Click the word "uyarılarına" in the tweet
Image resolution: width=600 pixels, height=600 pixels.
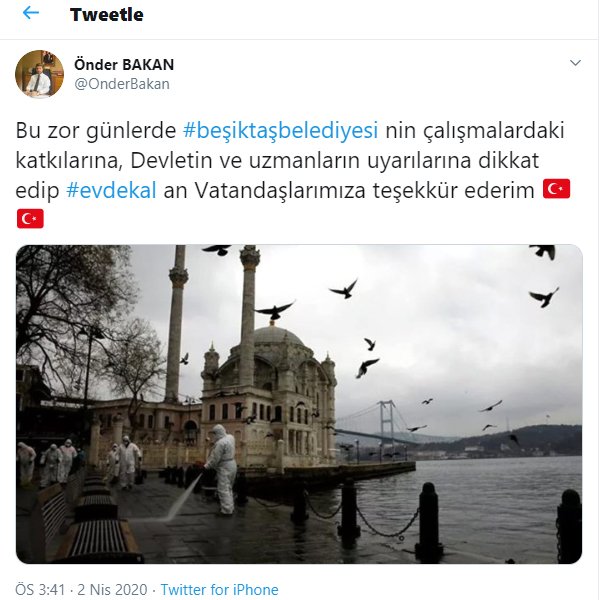point(419,161)
